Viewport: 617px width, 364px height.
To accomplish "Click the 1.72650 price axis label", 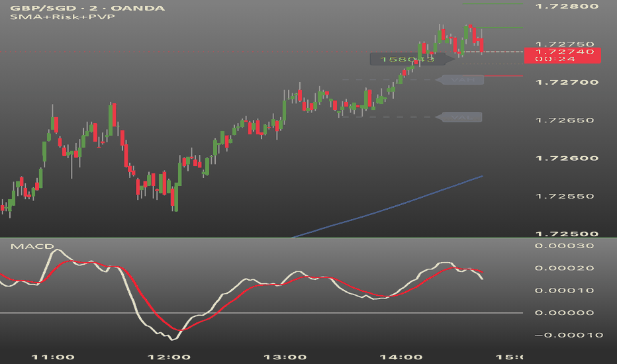I will pyautogui.click(x=565, y=120).
